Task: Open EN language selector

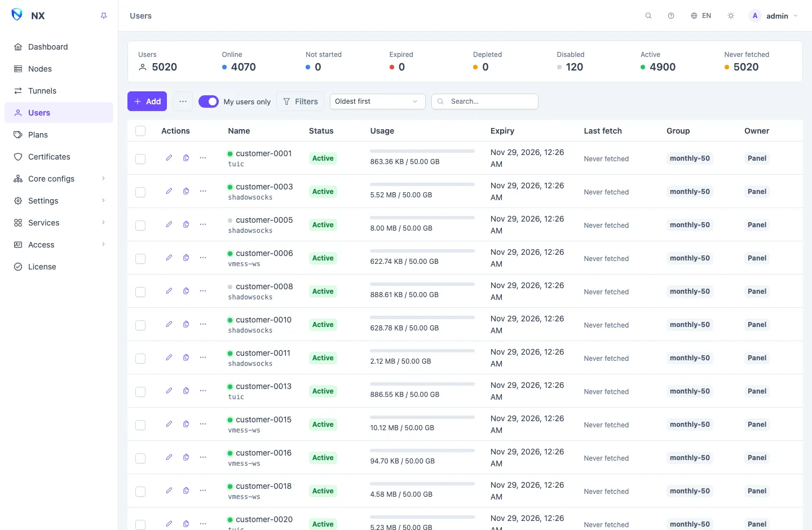Action: pyautogui.click(x=701, y=16)
